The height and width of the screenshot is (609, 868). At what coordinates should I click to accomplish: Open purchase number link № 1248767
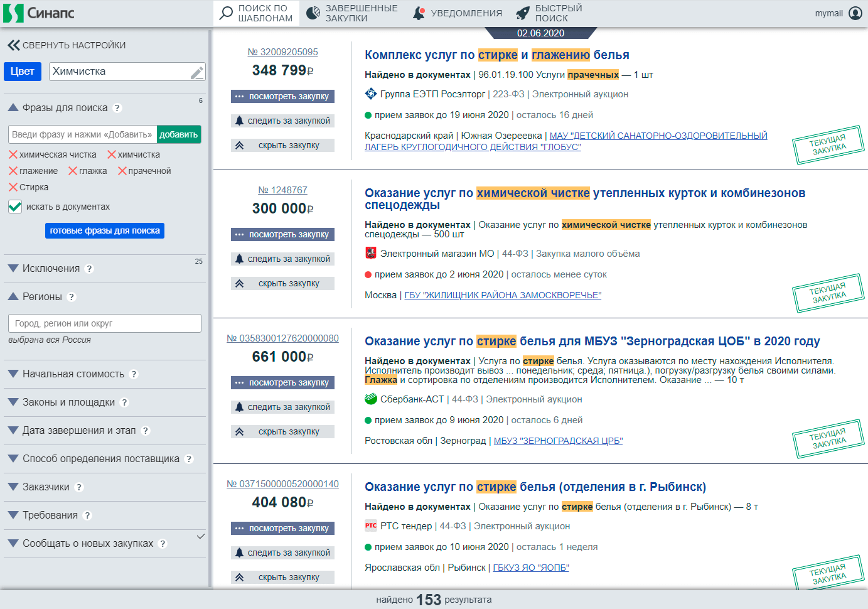(x=282, y=190)
